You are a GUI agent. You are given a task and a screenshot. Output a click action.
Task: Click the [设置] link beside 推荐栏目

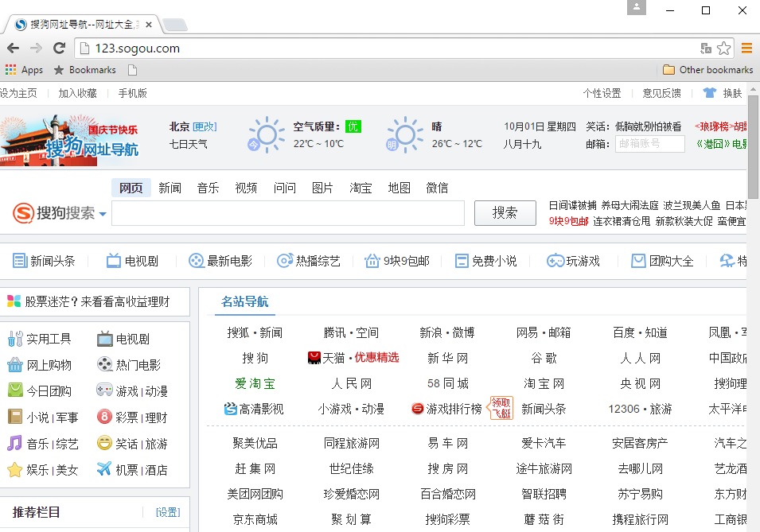pyautogui.click(x=168, y=512)
